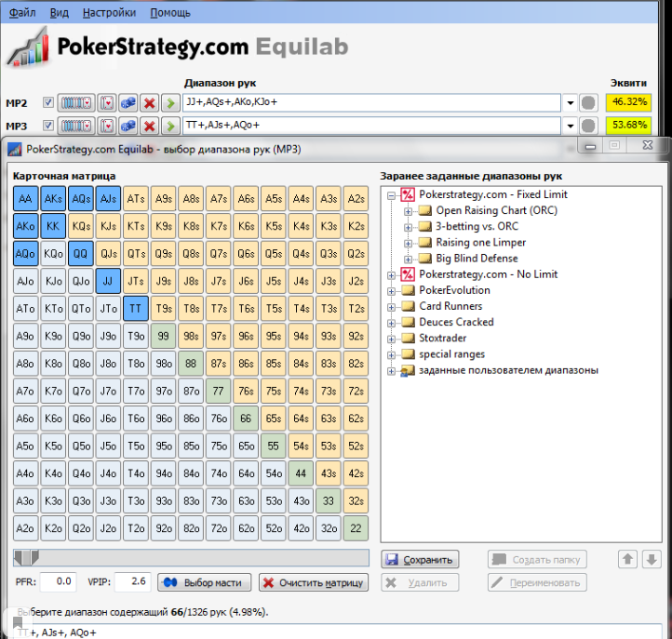Screen dimensions: 672x639
Task: Move selected range up with arrow button
Action: (x=628, y=559)
